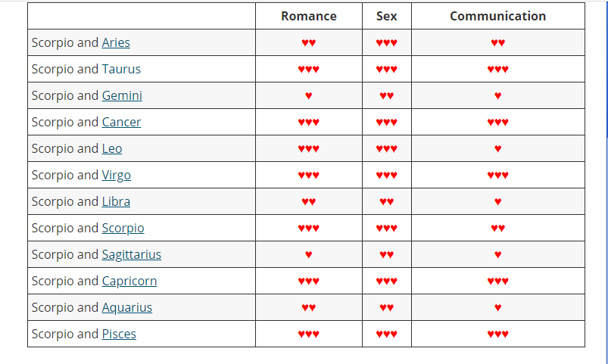Screen dimensions: 608x364
Task: Click Romance hearts for Scorpio and Aries
Action: click(x=308, y=43)
